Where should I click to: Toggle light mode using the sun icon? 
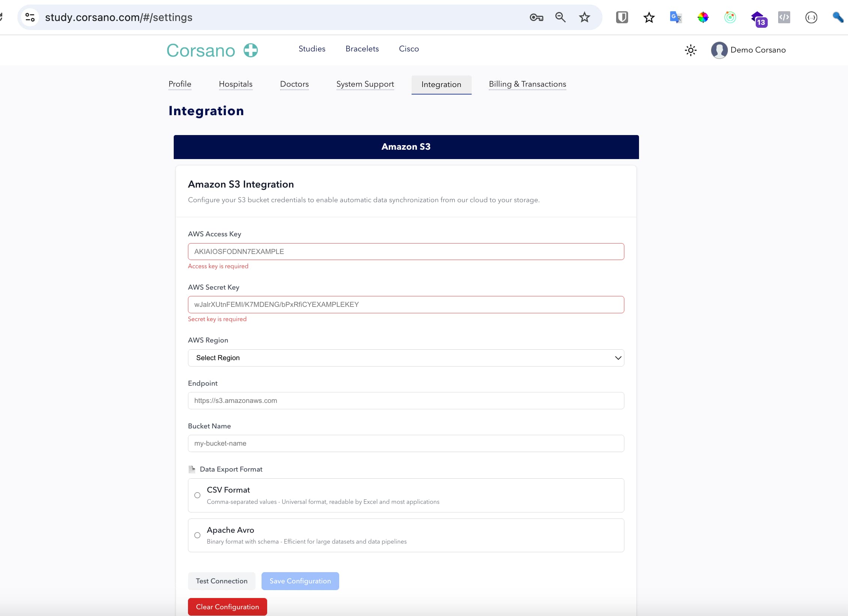(691, 50)
